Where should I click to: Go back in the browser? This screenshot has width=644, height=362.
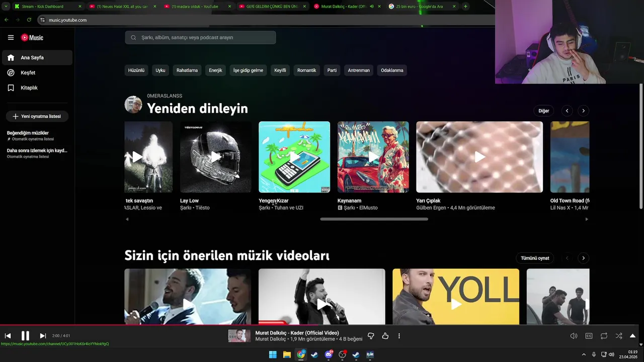tap(7, 20)
